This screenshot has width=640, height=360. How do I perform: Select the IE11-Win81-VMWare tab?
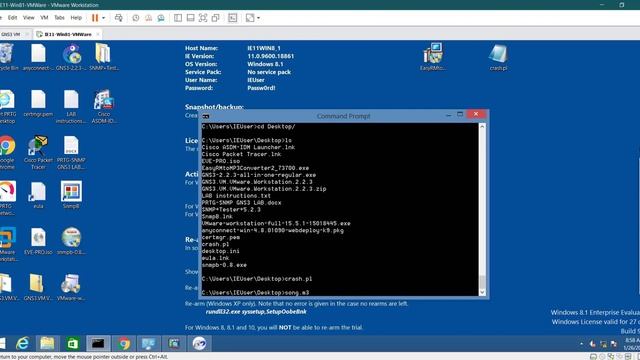(x=68, y=34)
